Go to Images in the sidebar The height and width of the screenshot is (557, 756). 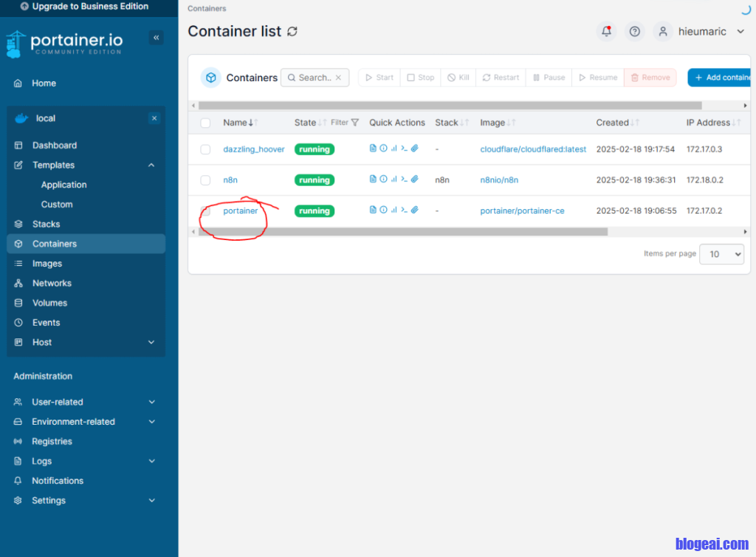47,264
